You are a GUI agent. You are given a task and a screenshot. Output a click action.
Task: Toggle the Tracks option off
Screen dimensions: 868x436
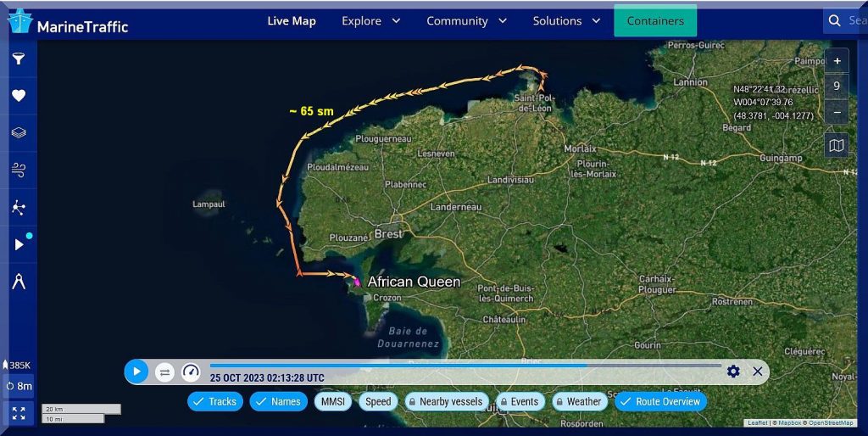click(214, 401)
